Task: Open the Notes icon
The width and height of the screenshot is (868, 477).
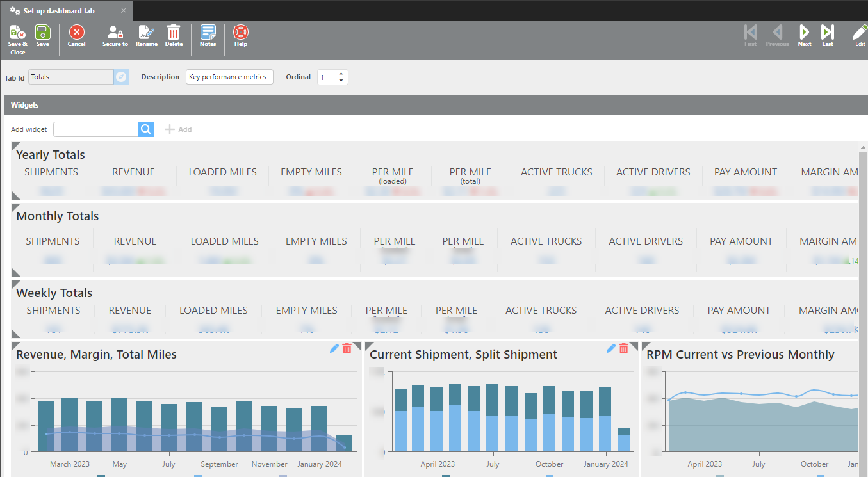Action: [x=208, y=33]
